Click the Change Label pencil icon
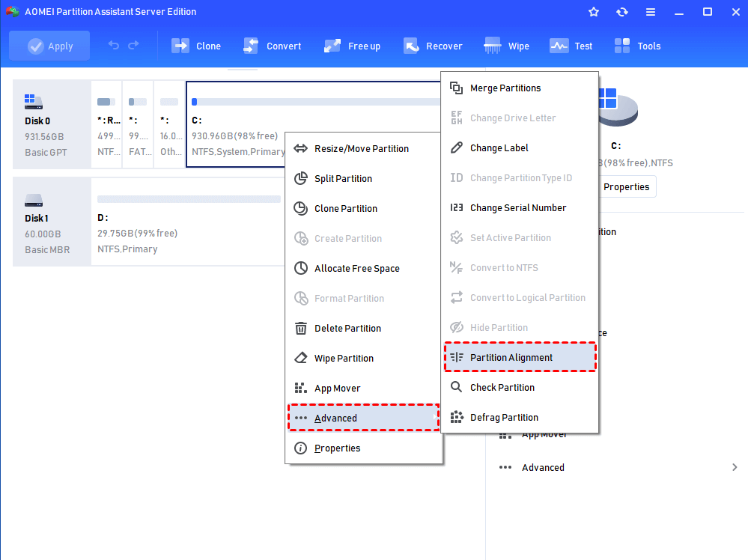 pos(457,148)
